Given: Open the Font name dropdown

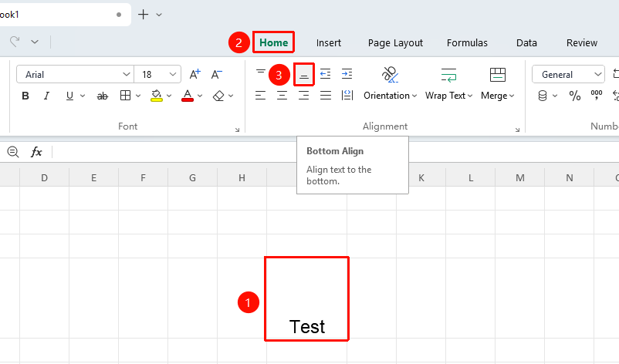Looking at the screenshot, I should [127, 74].
